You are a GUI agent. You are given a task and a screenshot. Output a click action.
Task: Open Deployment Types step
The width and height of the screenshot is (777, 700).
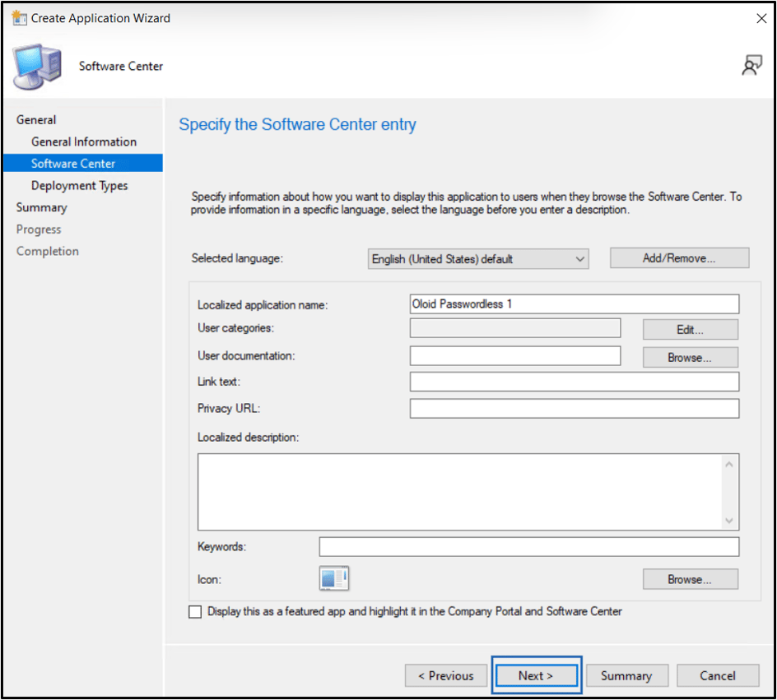pyautogui.click(x=79, y=186)
